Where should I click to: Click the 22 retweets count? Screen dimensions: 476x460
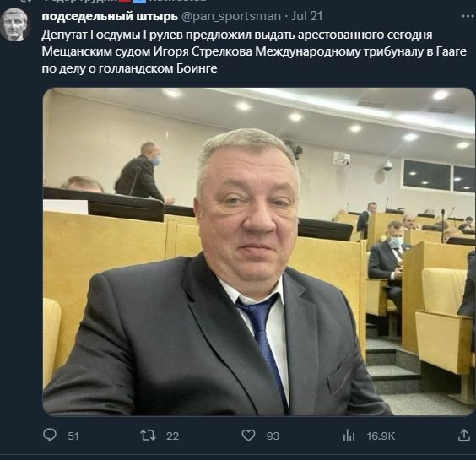click(x=172, y=436)
